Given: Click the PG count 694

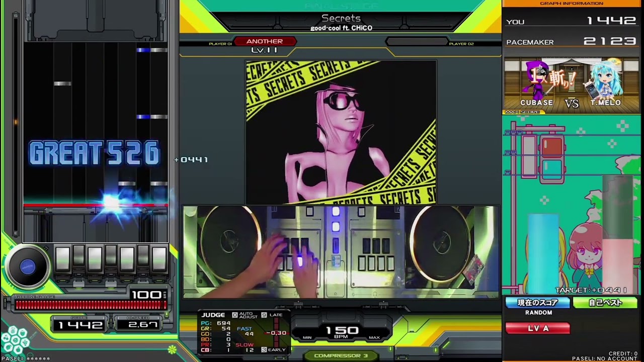Looking at the screenshot, I should coord(223,323).
